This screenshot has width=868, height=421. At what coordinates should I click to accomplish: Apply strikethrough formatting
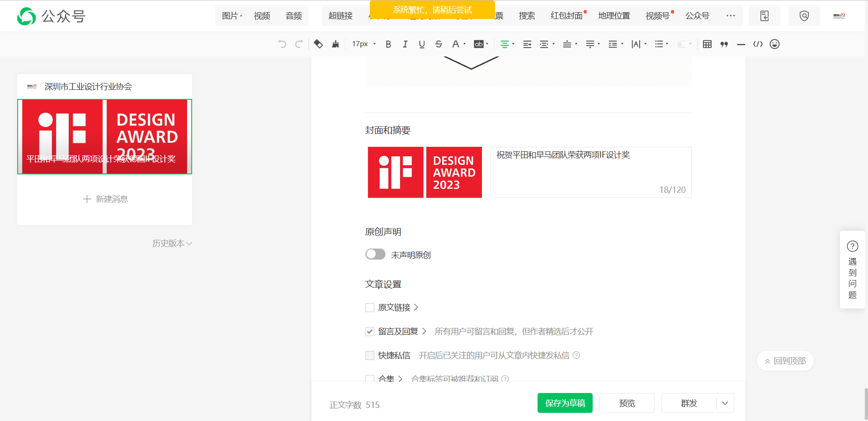click(439, 44)
